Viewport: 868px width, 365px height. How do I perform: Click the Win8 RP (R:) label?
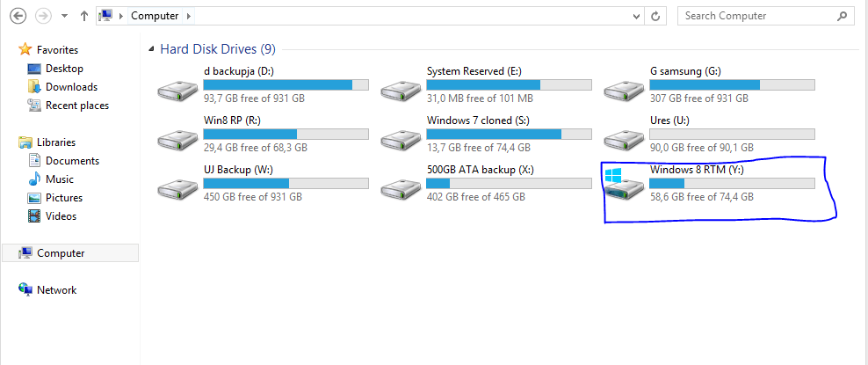coord(233,120)
